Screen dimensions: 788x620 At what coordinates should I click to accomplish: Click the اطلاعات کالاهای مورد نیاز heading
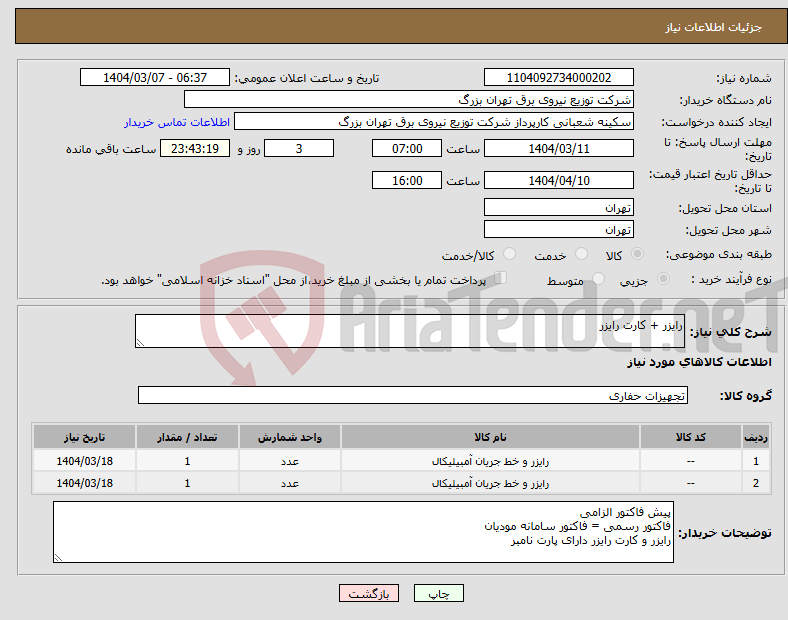699,362
